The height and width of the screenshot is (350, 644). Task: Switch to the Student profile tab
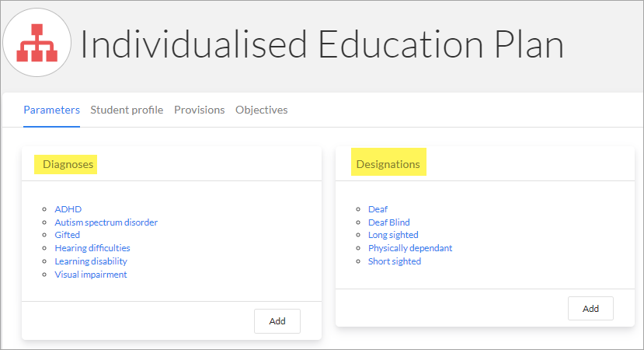127,110
